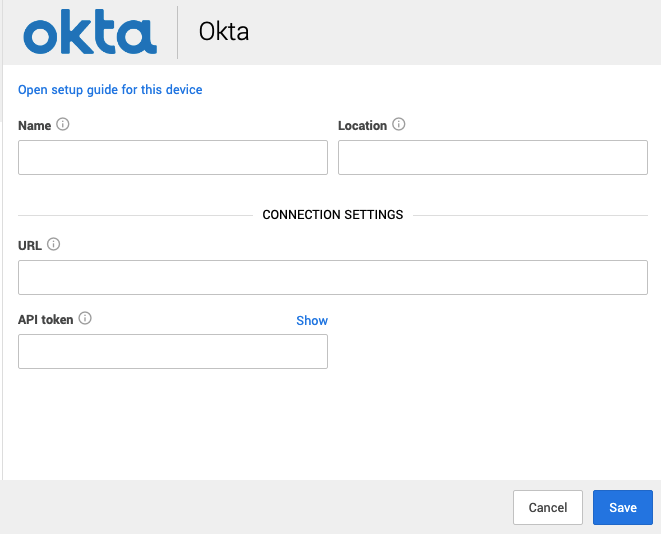
Task: Open the URL field info tooltip icon
Action: (x=54, y=244)
